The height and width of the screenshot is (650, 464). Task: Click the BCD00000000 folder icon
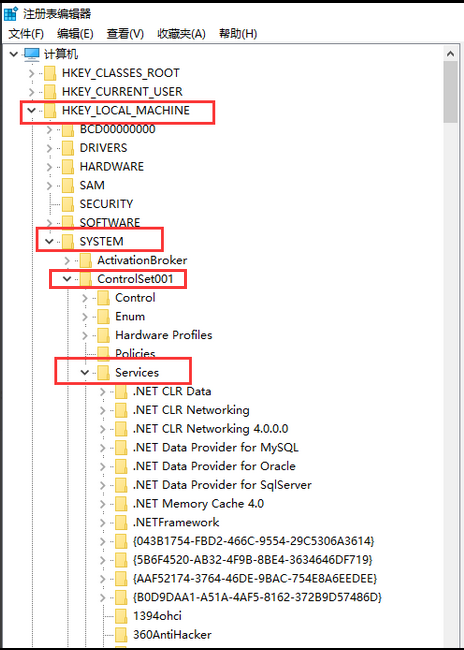68,129
